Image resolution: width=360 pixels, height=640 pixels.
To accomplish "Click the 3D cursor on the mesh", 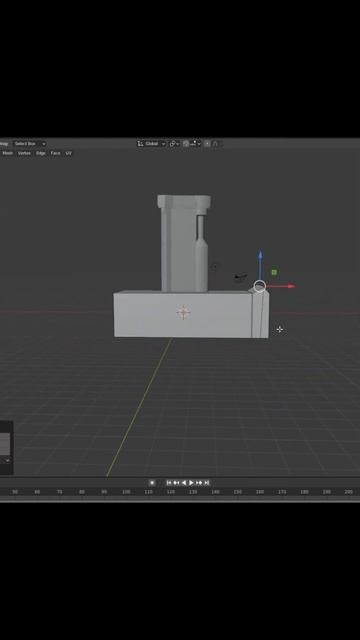I will (183, 312).
